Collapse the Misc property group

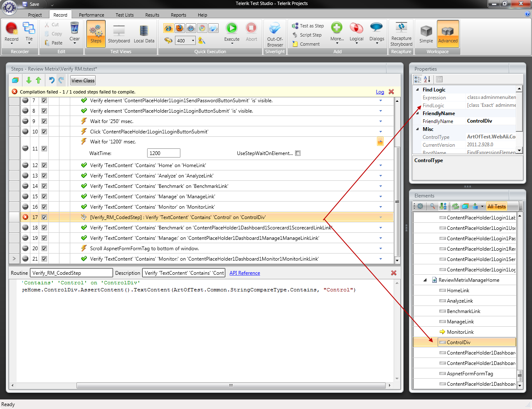tap(418, 129)
